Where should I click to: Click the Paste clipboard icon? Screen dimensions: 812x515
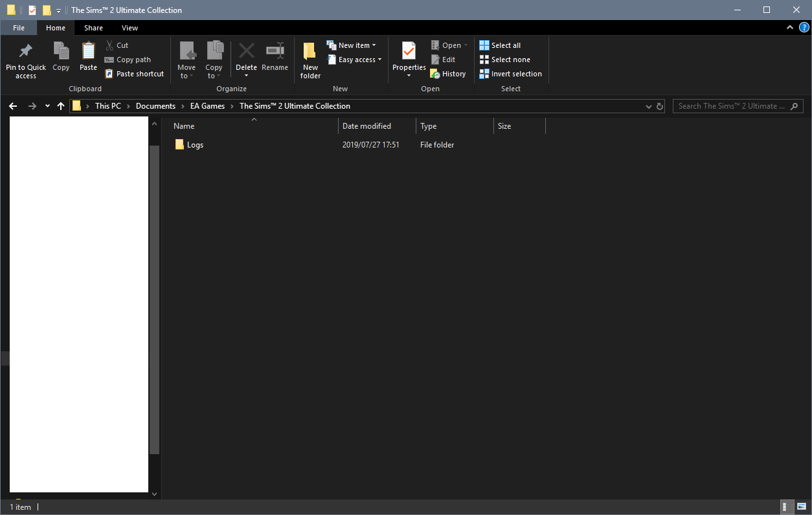pos(88,51)
